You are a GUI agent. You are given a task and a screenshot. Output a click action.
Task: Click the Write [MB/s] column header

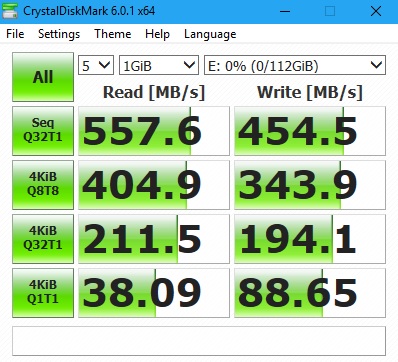tap(310, 92)
